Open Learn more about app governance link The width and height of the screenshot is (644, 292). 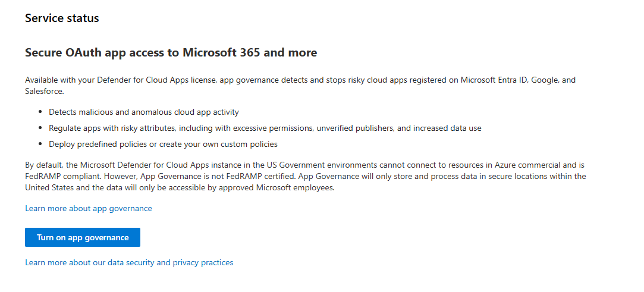[89, 209]
